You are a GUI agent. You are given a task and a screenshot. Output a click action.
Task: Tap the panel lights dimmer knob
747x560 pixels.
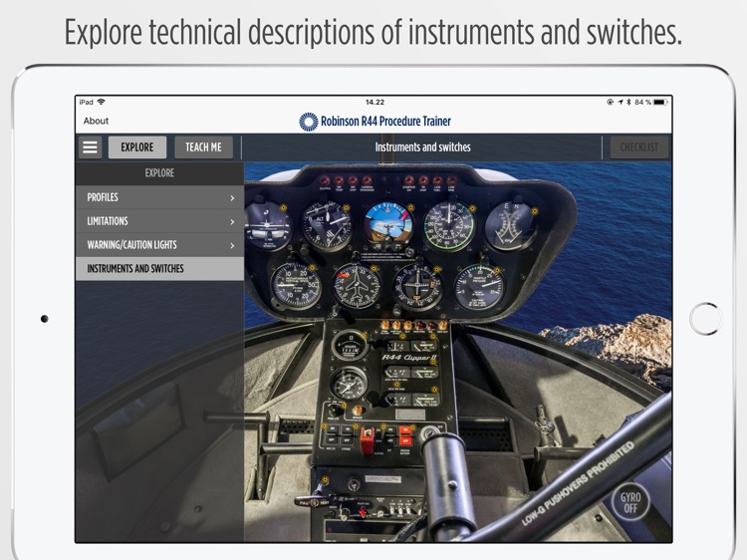(335, 411)
